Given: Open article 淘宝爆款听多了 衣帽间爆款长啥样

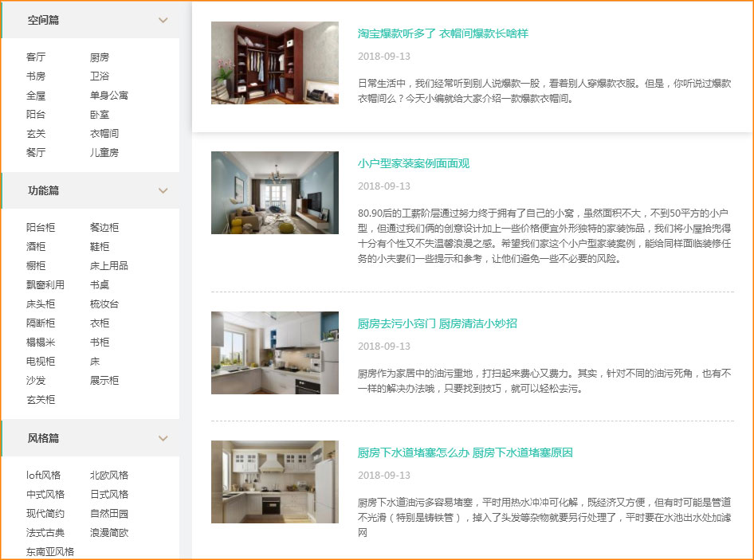Looking at the screenshot, I should click(442, 33).
